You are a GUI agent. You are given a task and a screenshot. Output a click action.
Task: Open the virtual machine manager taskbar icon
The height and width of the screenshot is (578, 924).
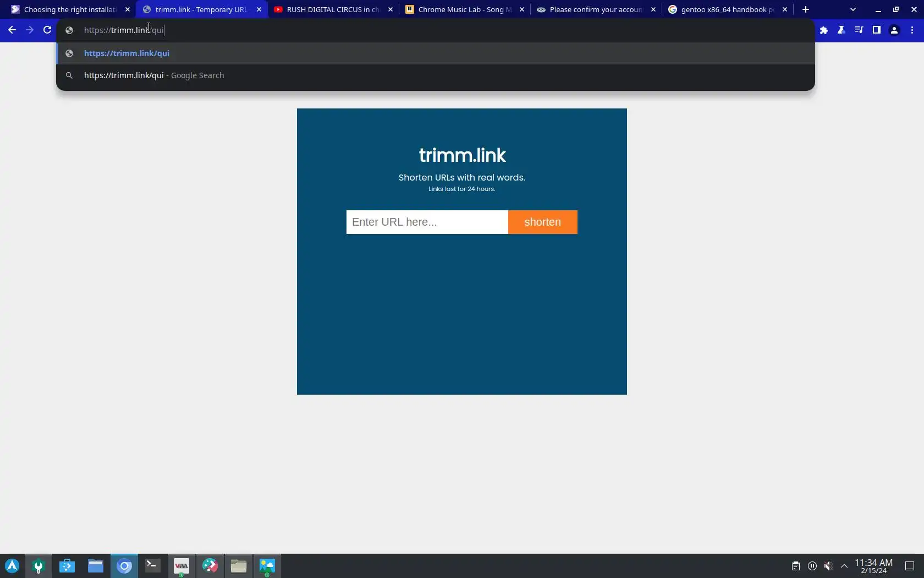(182, 566)
